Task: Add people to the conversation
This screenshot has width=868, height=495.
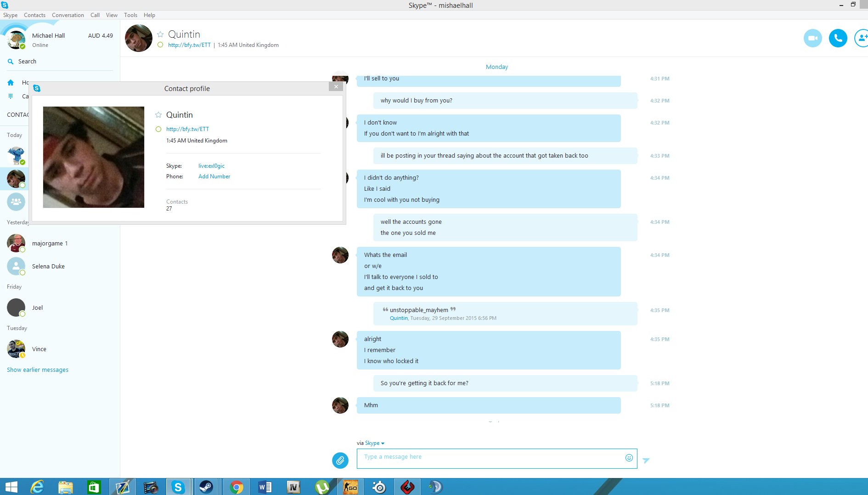Action: [862, 38]
